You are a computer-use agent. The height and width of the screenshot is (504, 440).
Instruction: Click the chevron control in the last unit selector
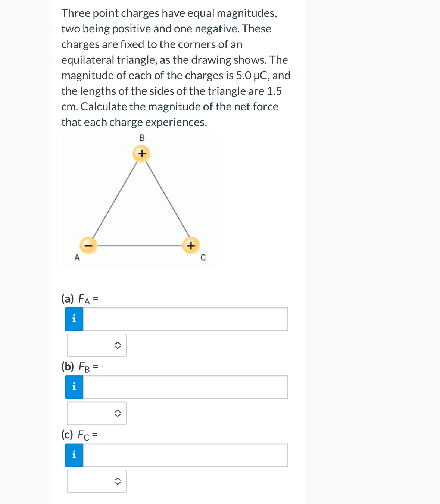(118, 481)
